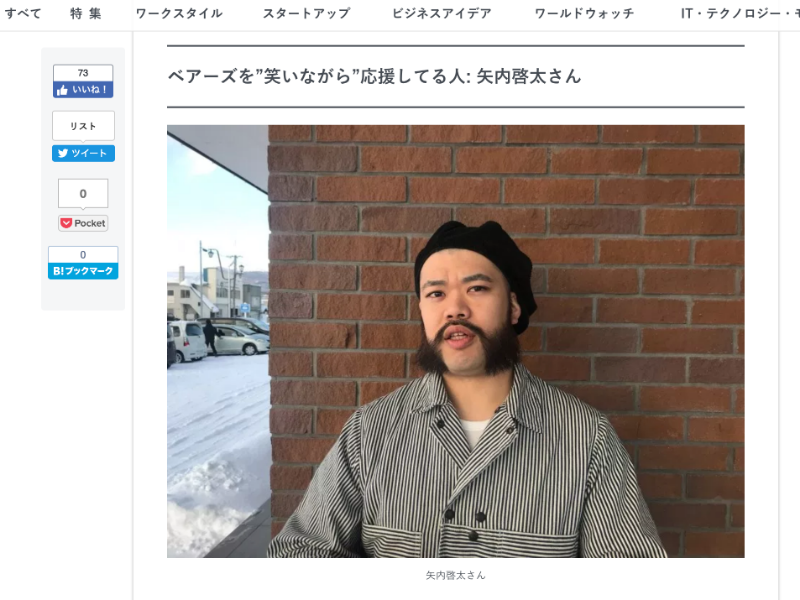Screen dimensions: 800x600
Task: Save the article with the Pocket button
Action: pyautogui.click(x=83, y=223)
